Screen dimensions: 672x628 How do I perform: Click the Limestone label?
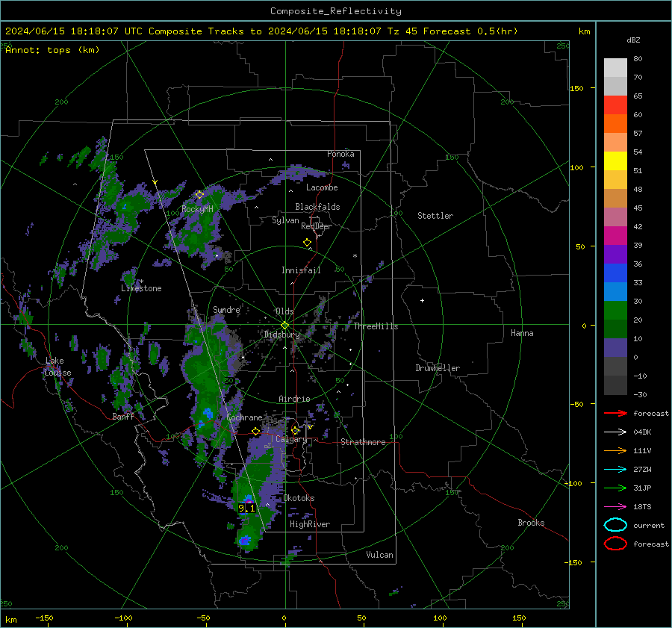141,288
